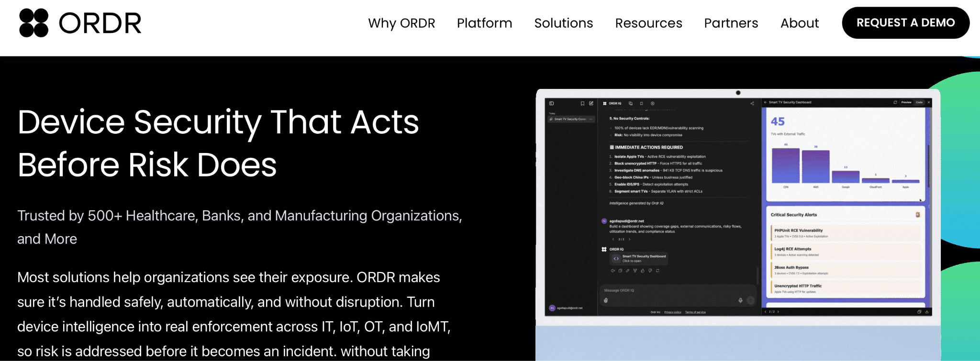Click the microphone icon in message box

tap(740, 300)
